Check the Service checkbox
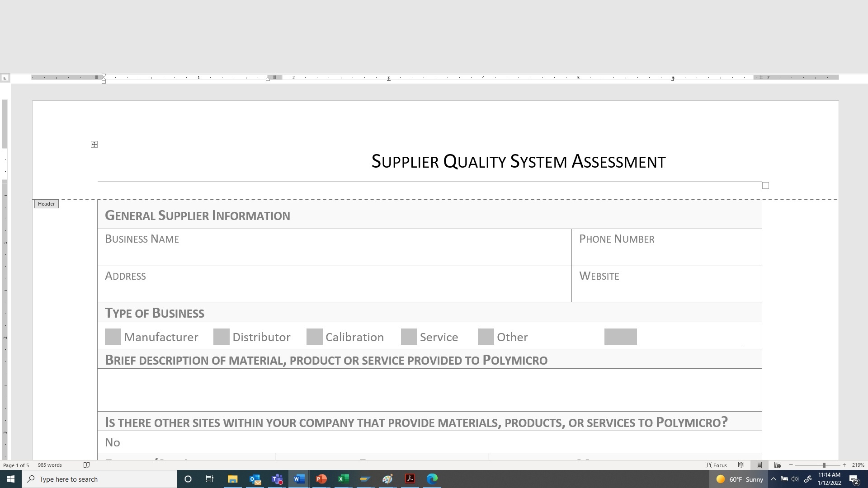The height and width of the screenshot is (488, 868). 409,337
